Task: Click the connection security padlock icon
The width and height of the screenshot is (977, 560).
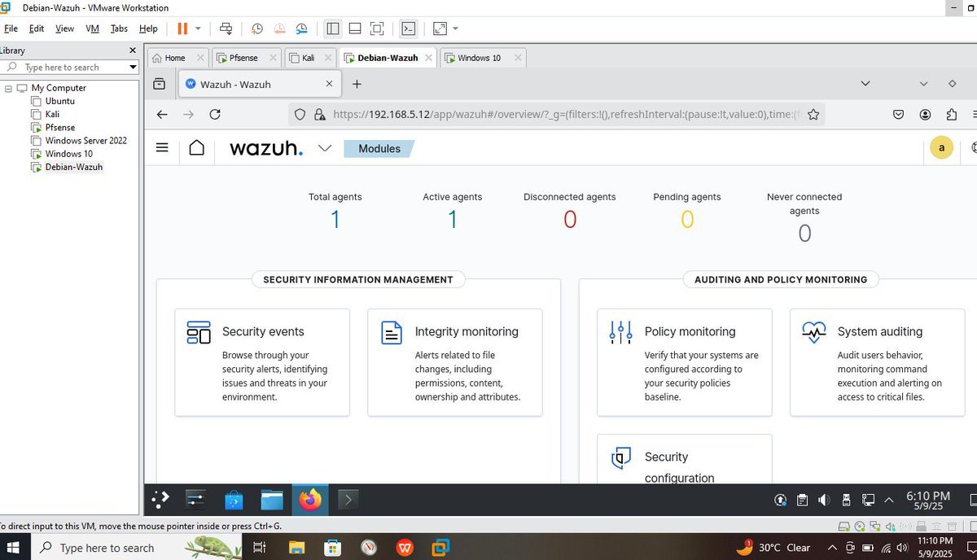Action: point(319,115)
